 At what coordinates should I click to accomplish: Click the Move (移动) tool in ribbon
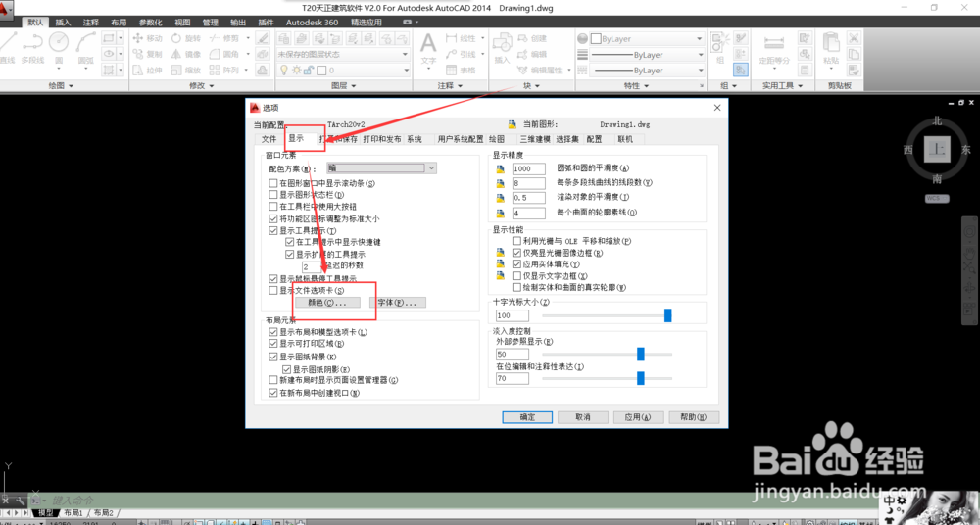pyautogui.click(x=148, y=38)
